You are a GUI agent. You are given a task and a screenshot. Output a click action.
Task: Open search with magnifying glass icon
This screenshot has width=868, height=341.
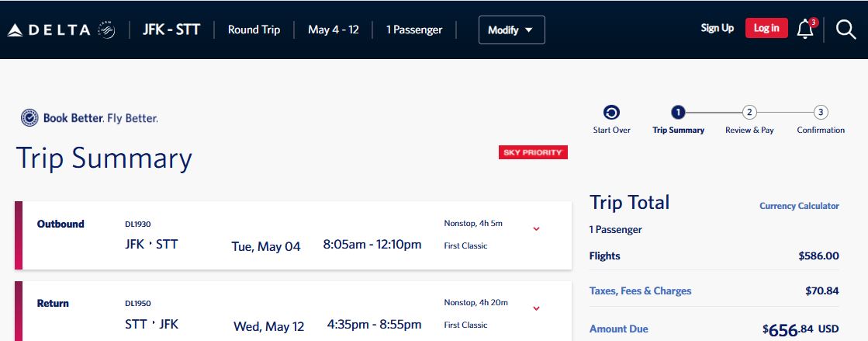coord(846,30)
